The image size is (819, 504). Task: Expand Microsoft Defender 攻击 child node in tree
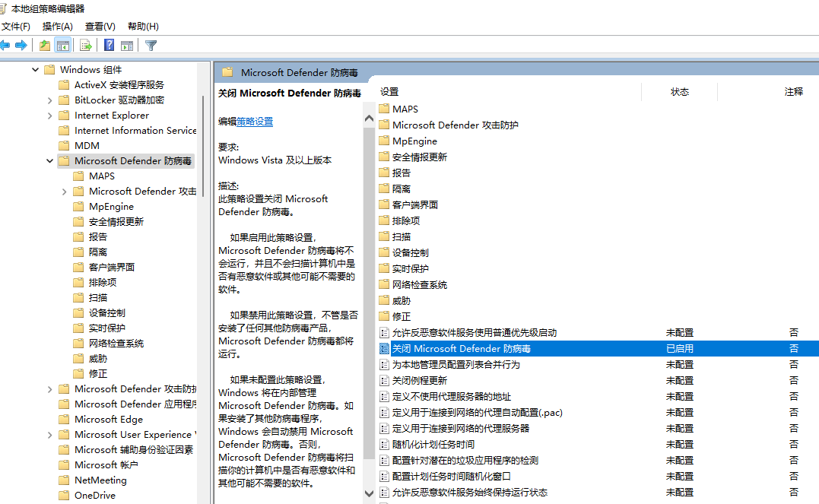[64, 192]
